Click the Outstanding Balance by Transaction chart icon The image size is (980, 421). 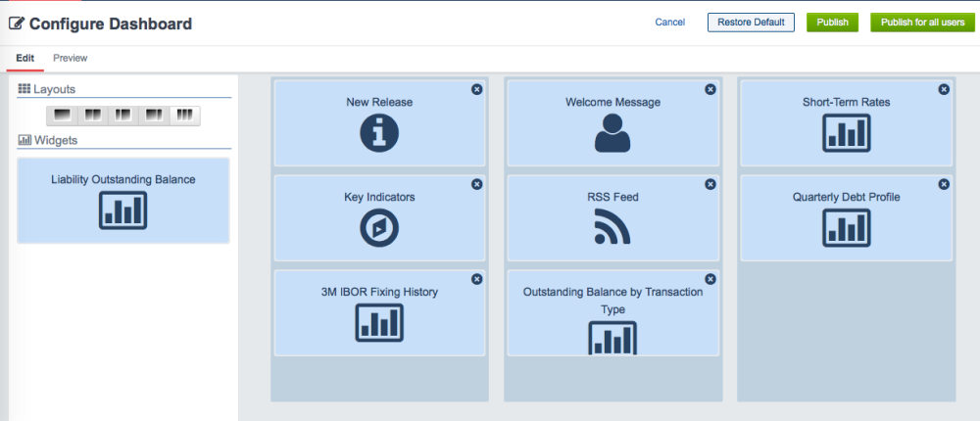pyautogui.click(x=612, y=338)
